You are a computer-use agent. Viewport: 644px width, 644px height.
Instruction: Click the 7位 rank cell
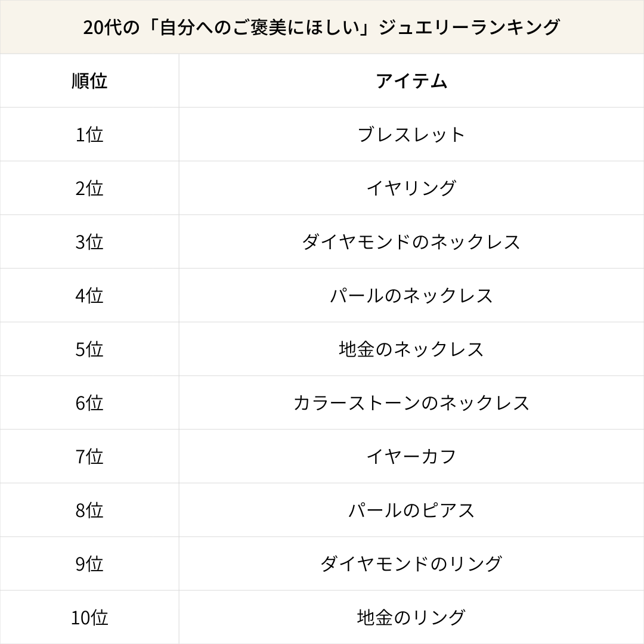pyautogui.click(x=89, y=457)
